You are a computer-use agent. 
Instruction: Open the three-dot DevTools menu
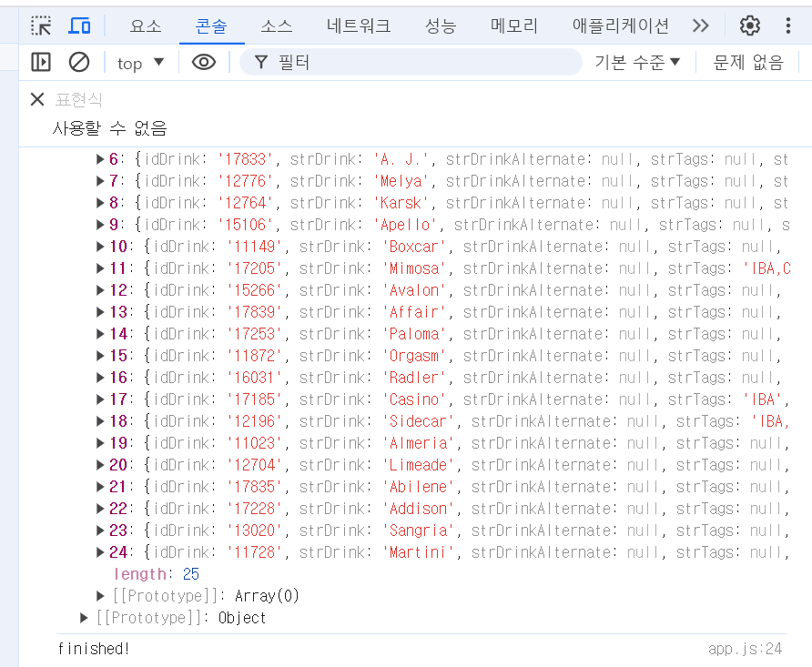pyautogui.click(x=787, y=25)
